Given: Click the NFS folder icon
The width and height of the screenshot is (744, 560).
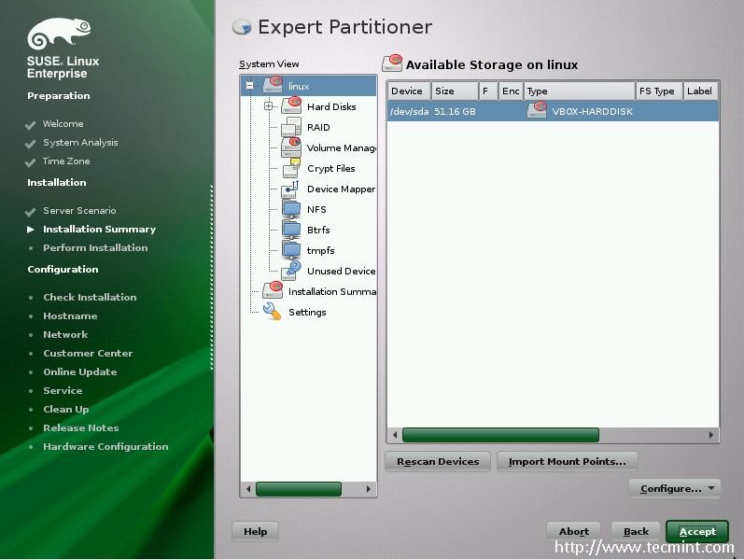Looking at the screenshot, I should [x=291, y=209].
